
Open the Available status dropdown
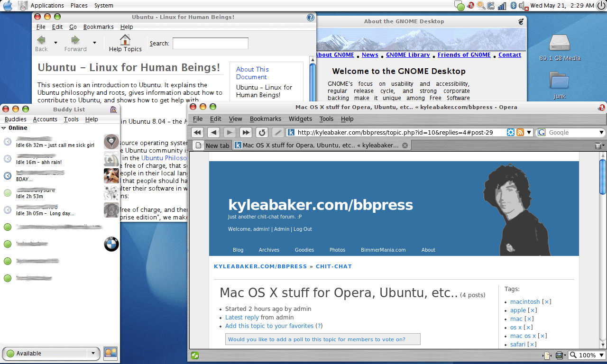tap(51, 353)
